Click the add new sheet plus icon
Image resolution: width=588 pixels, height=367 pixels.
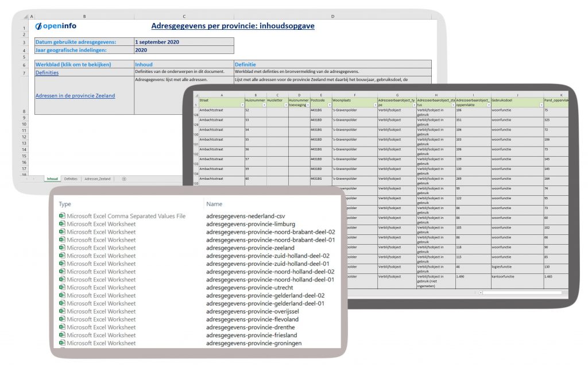pos(124,179)
